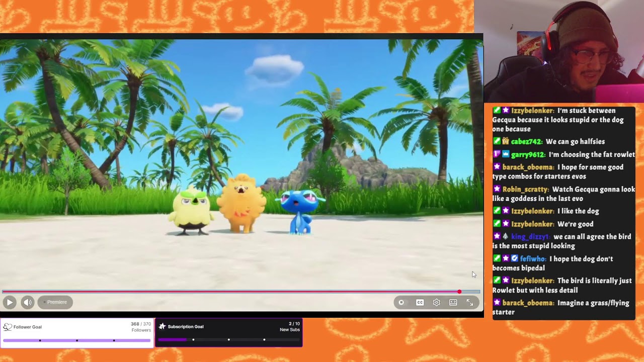
Task: Click username king_dizzy1 in chat
Action: click(x=531, y=237)
